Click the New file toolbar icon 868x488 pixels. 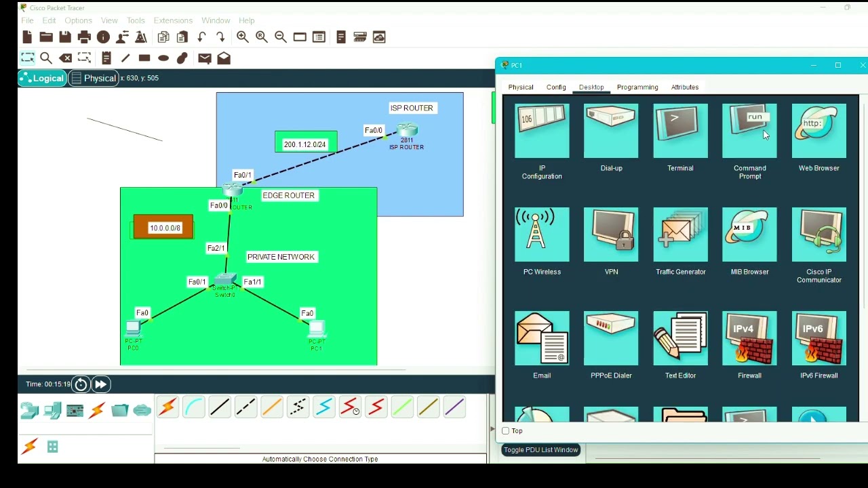coord(27,37)
